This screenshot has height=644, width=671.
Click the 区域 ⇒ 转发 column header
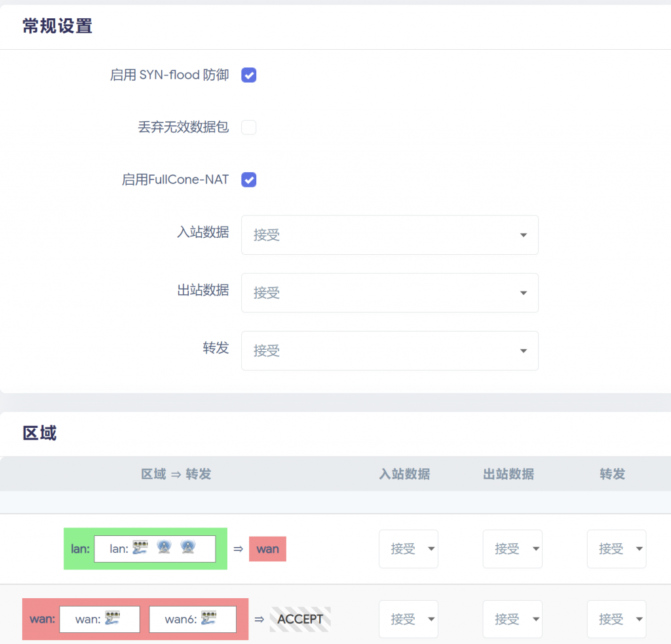tap(176, 474)
